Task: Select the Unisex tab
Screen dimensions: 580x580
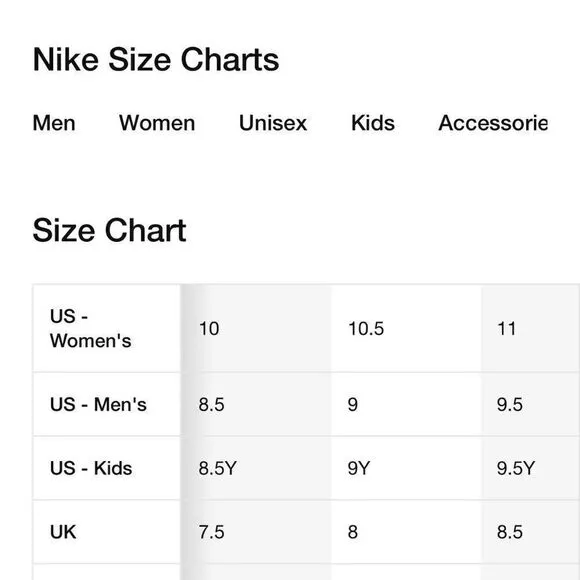Action: (273, 123)
